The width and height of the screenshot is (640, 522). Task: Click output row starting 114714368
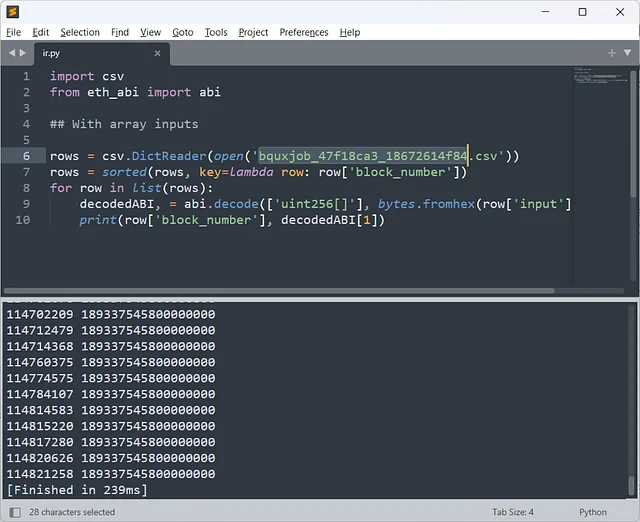(x=111, y=346)
